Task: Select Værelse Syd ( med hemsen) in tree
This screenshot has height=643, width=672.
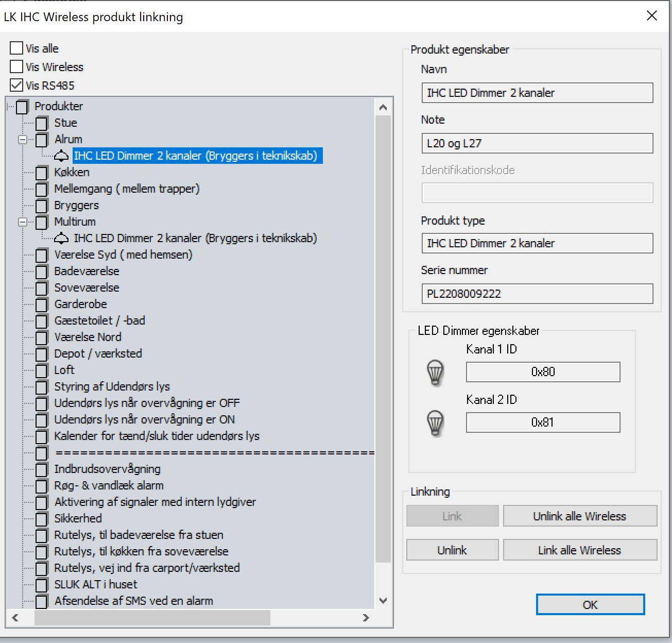Action: (x=123, y=255)
